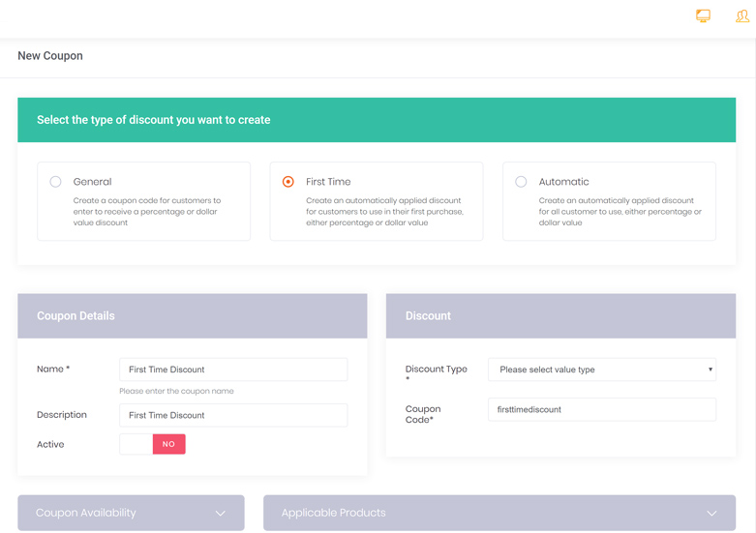
Task: Click the Discount panel header
Action: 560,316
